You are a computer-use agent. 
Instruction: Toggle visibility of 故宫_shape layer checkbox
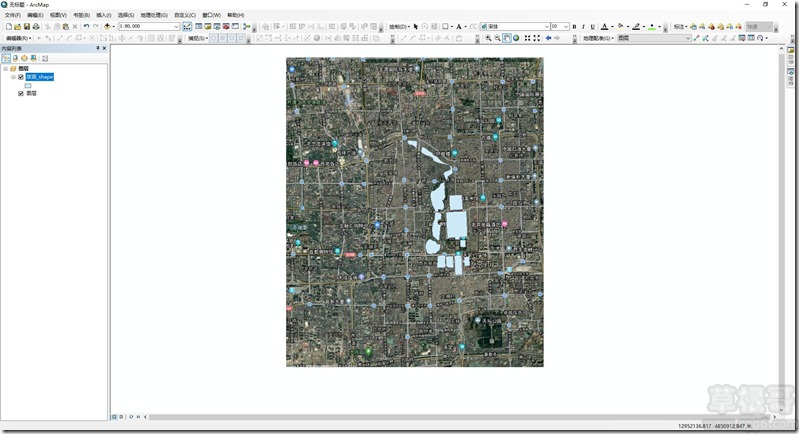[21, 77]
